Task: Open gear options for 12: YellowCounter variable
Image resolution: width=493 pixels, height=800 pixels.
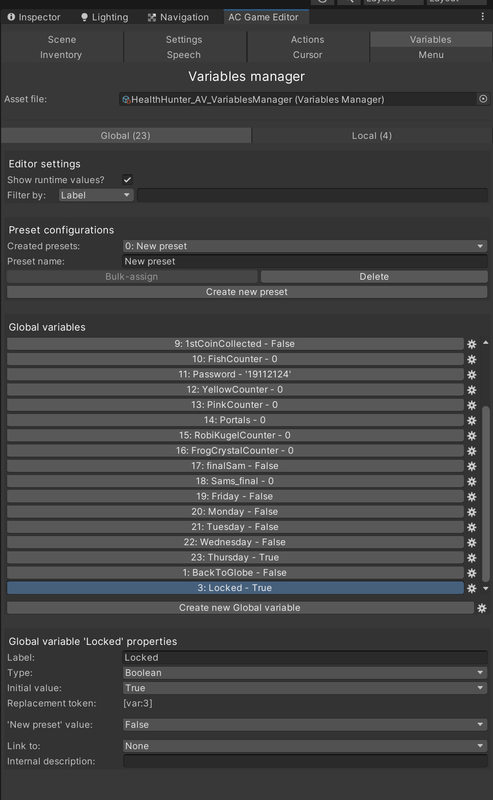Action: [472, 390]
